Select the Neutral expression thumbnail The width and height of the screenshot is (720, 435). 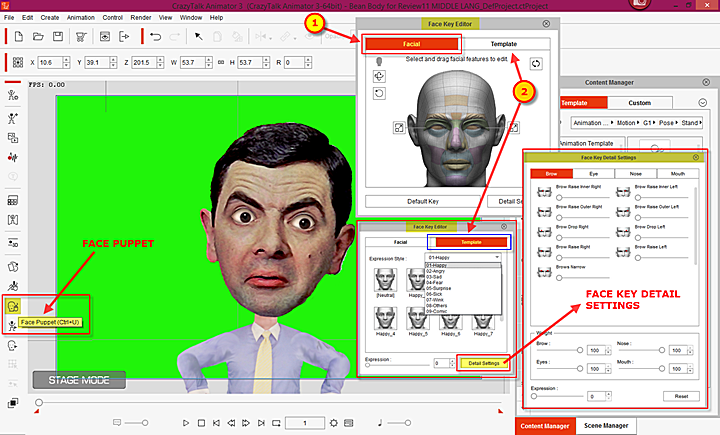pyautogui.click(x=385, y=279)
